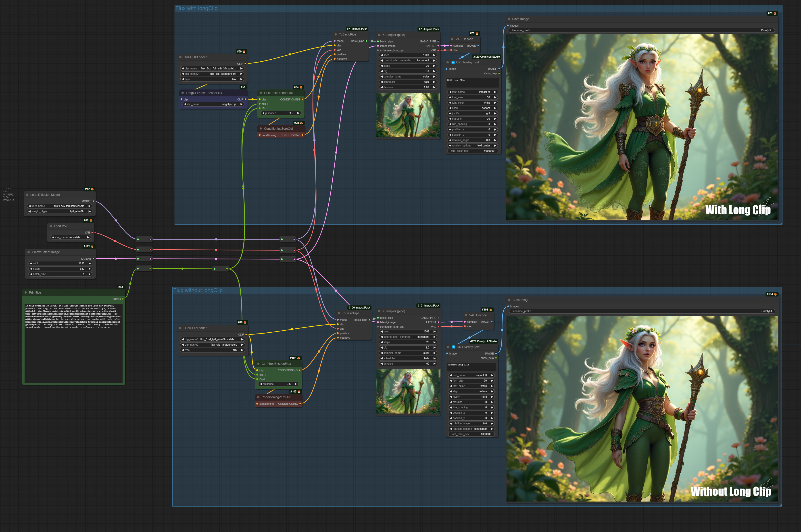
Task: Click the collapse dot on the Load VAE node
Action: click(51, 226)
